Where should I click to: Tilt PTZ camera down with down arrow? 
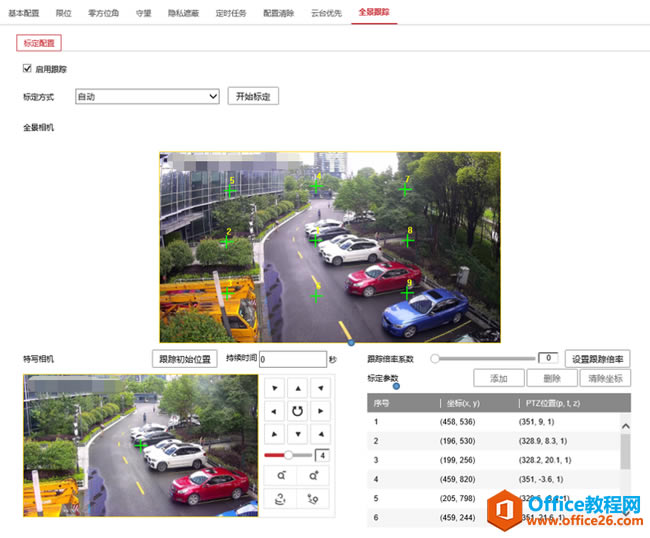[298, 434]
